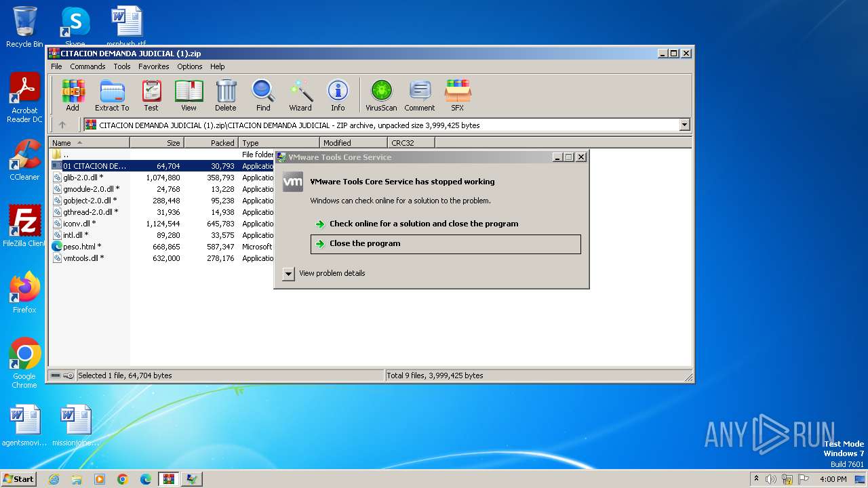Click the Comment toolbar icon
Viewport: 868px width, 488px height.
click(x=420, y=95)
